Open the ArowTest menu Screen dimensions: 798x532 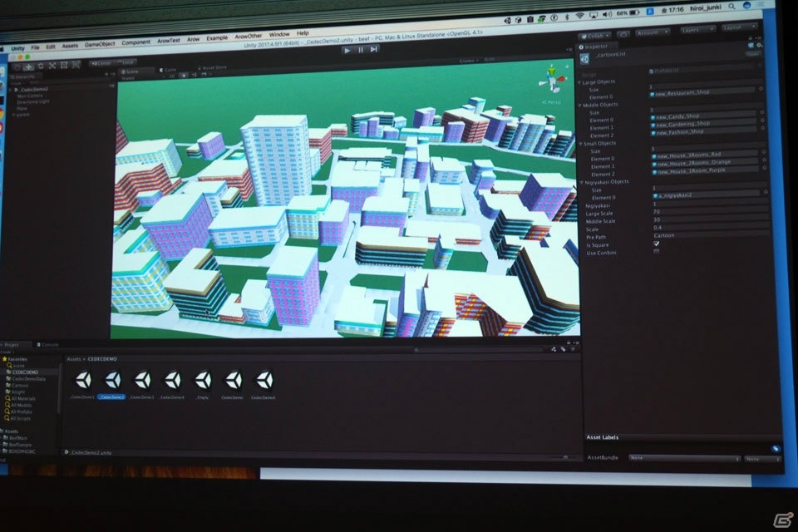(x=169, y=41)
